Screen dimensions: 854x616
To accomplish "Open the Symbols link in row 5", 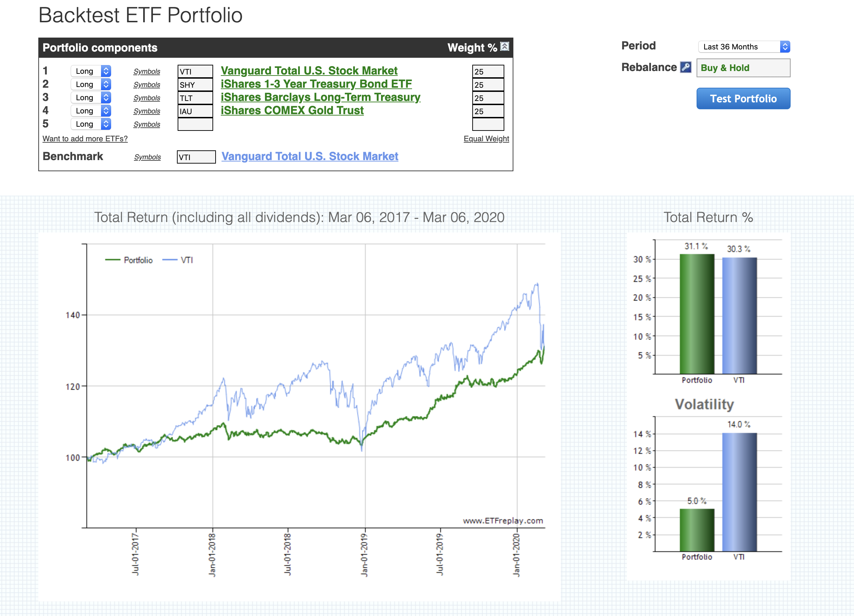I will [x=147, y=124].
